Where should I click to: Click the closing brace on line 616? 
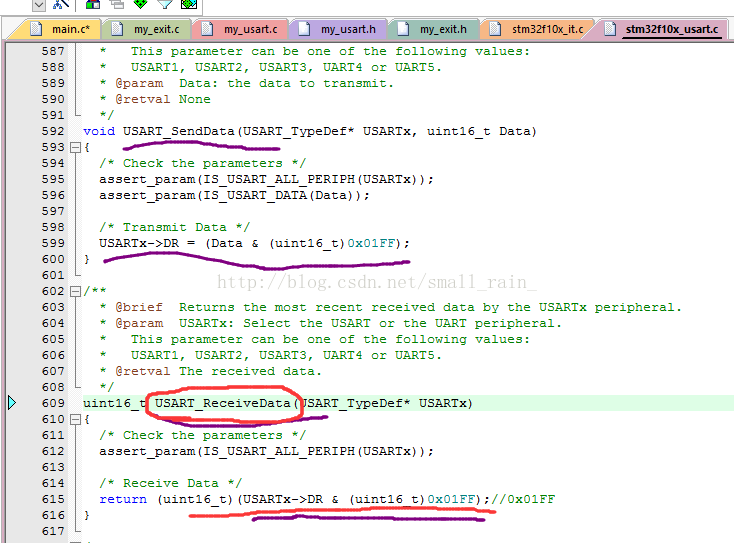[x=87, y=515]
